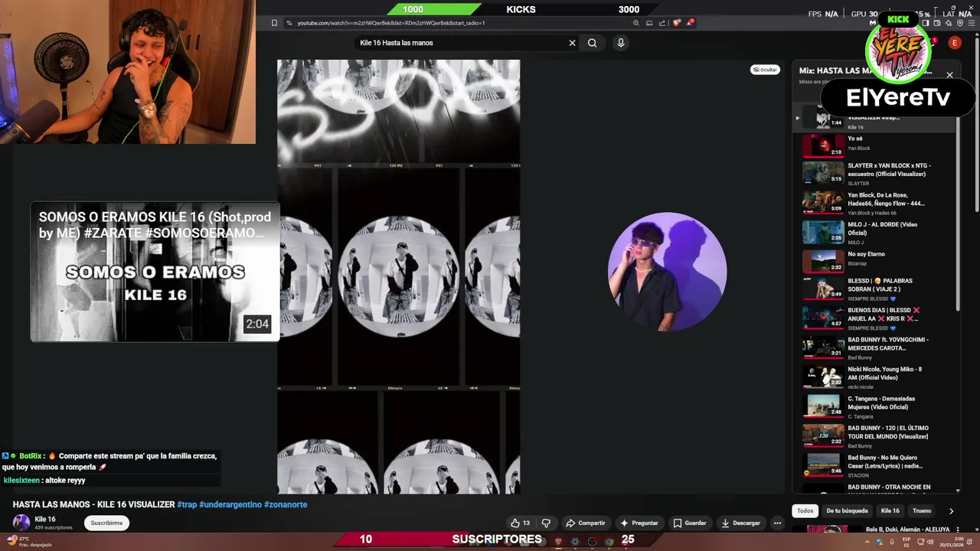Start voice search with the microphone icon

pyautogui.click(x=621, y=43)
